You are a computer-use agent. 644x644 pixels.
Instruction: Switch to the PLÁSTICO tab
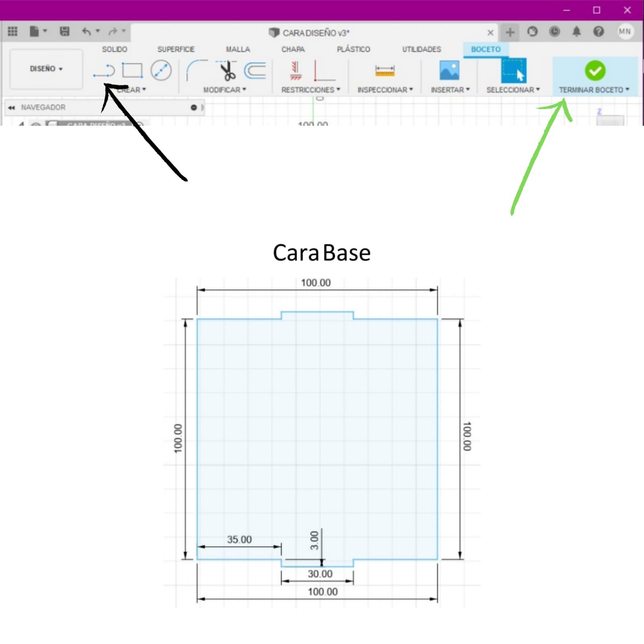(x=353, y=49)
